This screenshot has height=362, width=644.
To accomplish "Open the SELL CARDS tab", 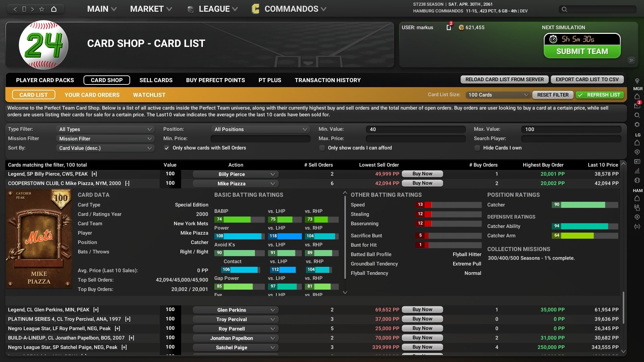I will (x=156, y=80).
